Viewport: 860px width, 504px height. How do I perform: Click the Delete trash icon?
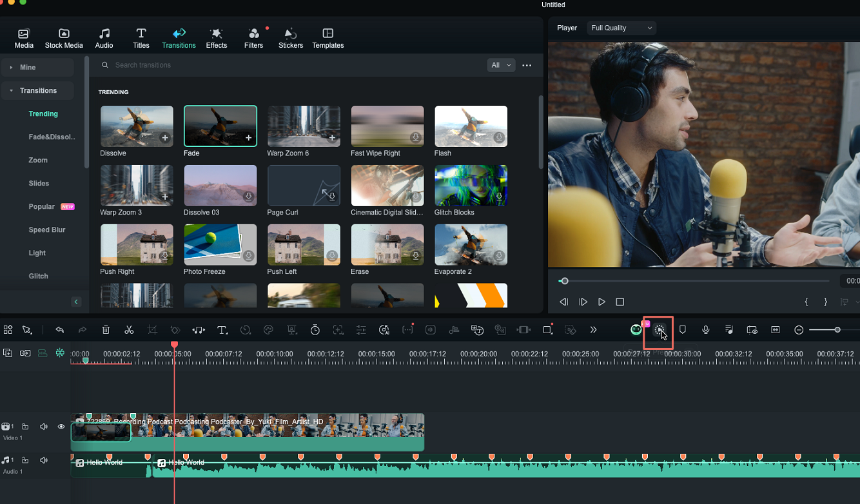(106, 329)
